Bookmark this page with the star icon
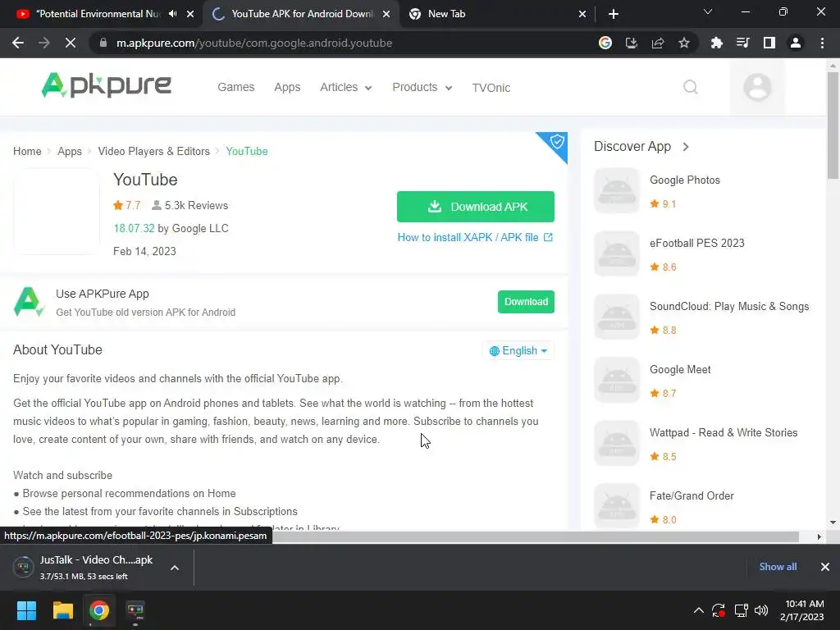840x630 pixels. [x=684, y=43]
